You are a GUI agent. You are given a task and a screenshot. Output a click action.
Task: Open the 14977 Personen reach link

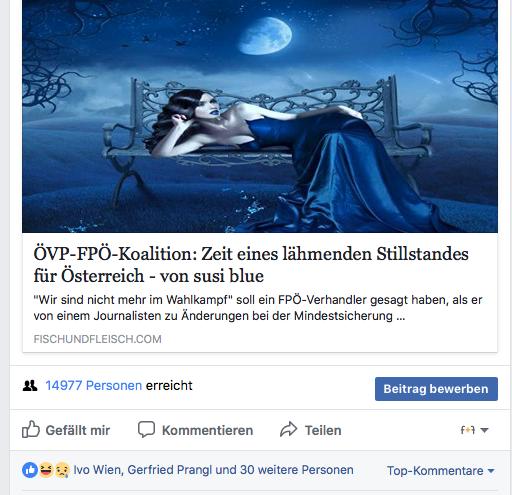coord(94,386)
